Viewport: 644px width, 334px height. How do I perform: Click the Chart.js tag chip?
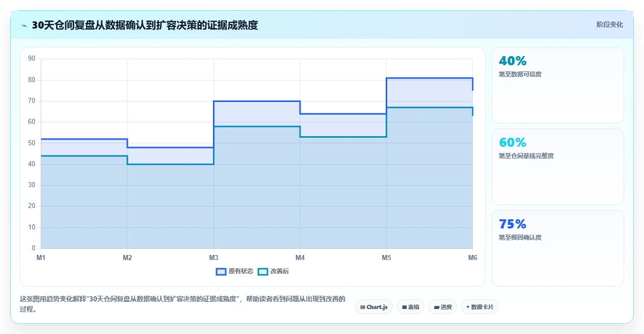(x=374, y=307)
